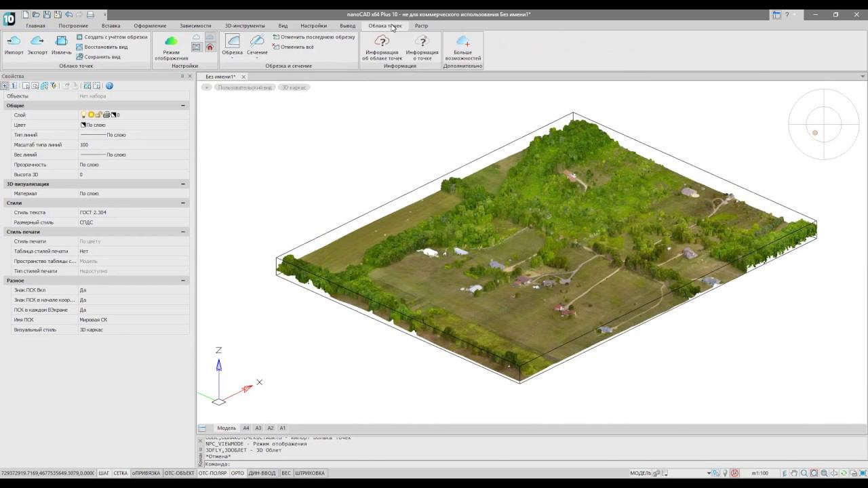868x488 pixels.
Task: Click the Импорт point cloud icon
Action: click(x=14, y=45)
